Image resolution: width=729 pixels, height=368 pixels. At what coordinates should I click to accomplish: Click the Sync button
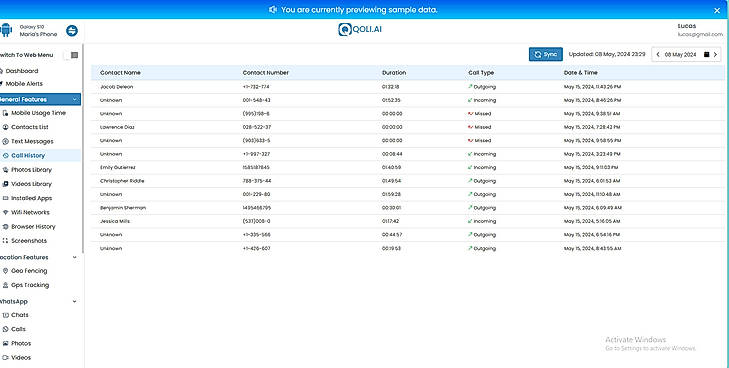[x=545, y=54]
